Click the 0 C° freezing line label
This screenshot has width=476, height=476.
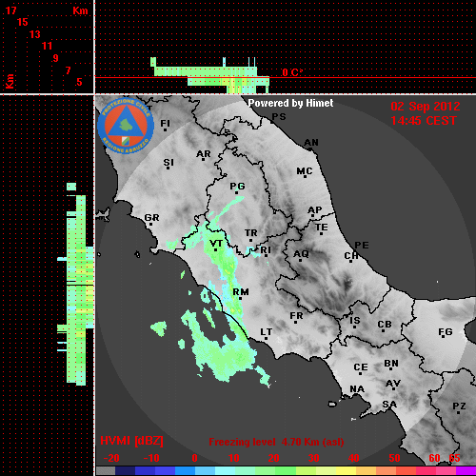pos(292,72)
